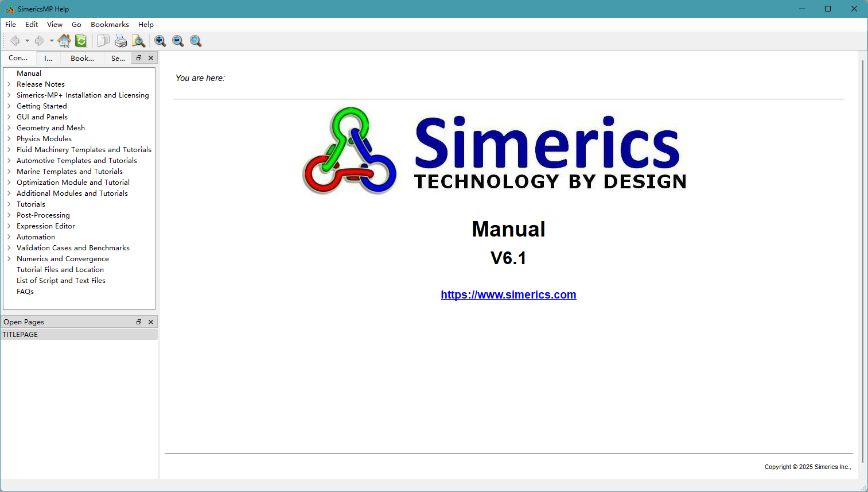Click the back navigation arrow
The image size is (868, 492).
coord(15,41)
